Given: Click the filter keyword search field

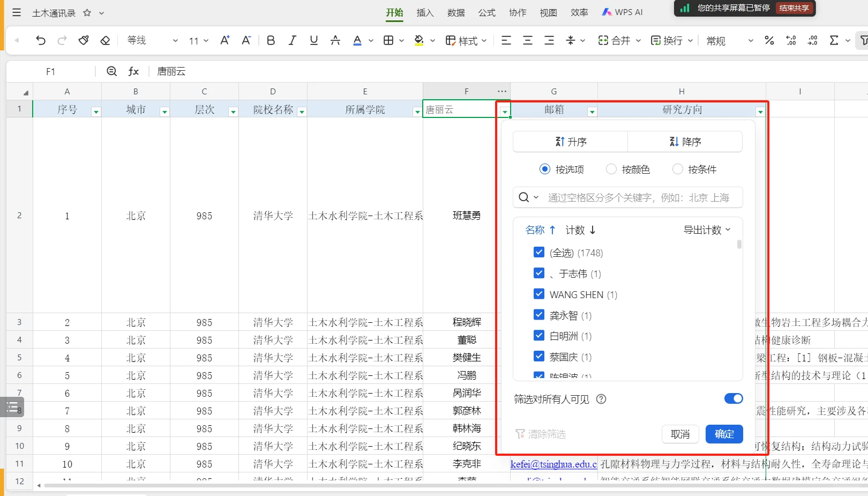Looking at the screenshot, I should (628, 197).
